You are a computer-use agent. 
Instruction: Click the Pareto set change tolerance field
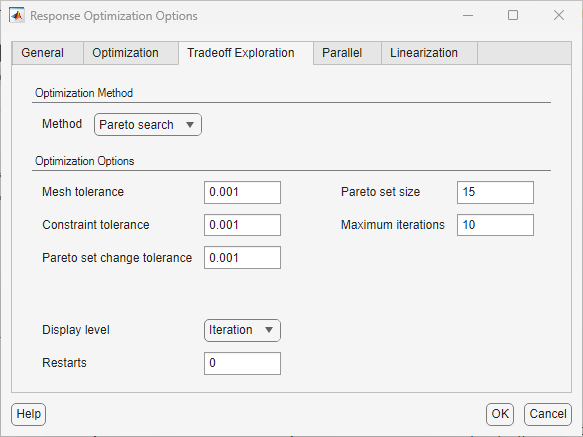coord(242,258)
